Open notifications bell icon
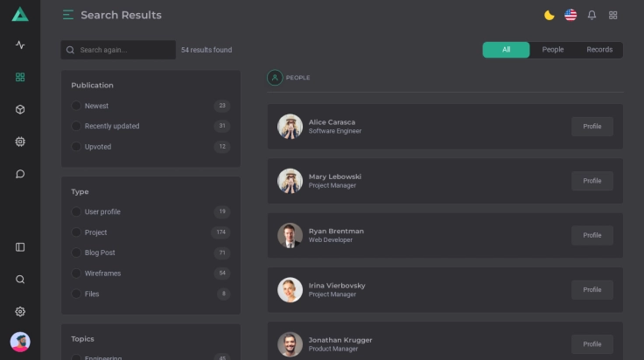This screenshot has width=644, height=360. pyautogui.click(x=591, y=15)
